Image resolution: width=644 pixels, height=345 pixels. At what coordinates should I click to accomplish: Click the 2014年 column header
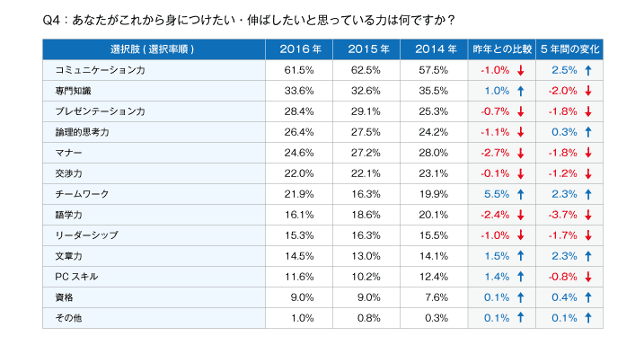434,49
